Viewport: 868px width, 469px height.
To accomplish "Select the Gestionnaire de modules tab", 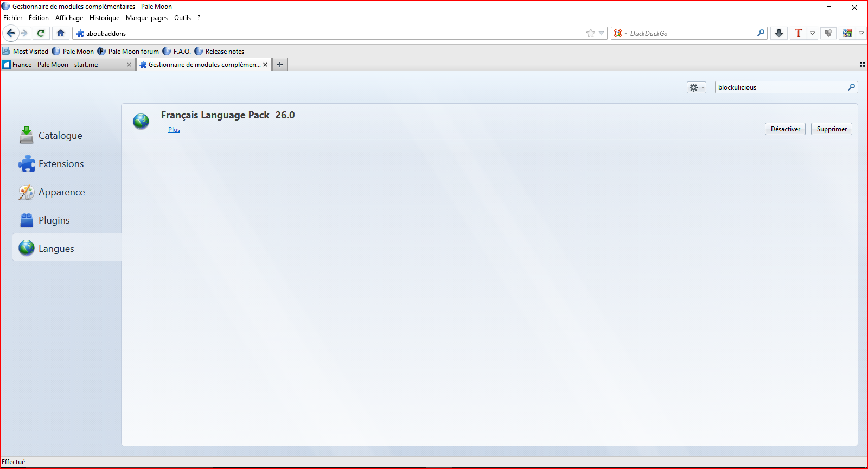I will click(x=203, y=65).
